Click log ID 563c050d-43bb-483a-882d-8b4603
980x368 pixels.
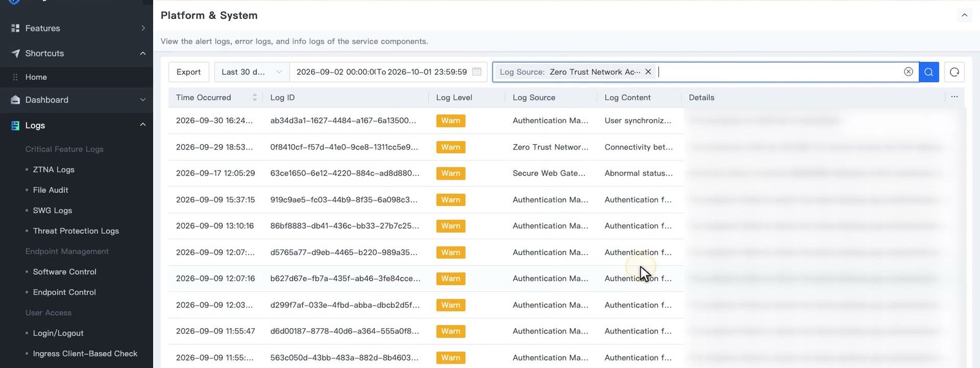344,358
